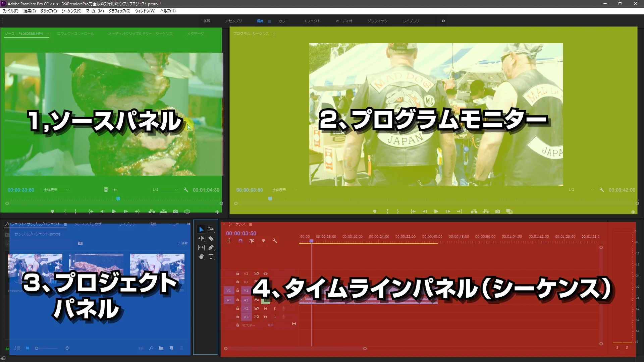Select the Type tool

pos(211,257)
